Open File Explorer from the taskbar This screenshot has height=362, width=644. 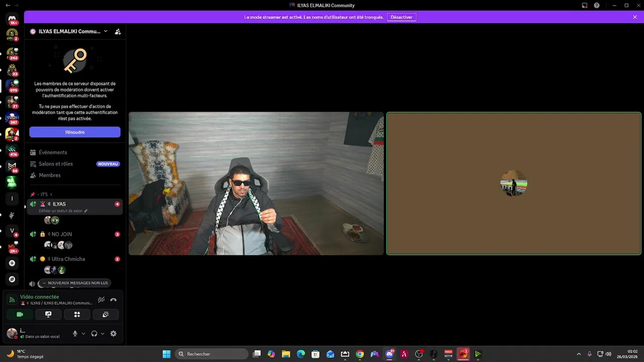tap(286, 354)
